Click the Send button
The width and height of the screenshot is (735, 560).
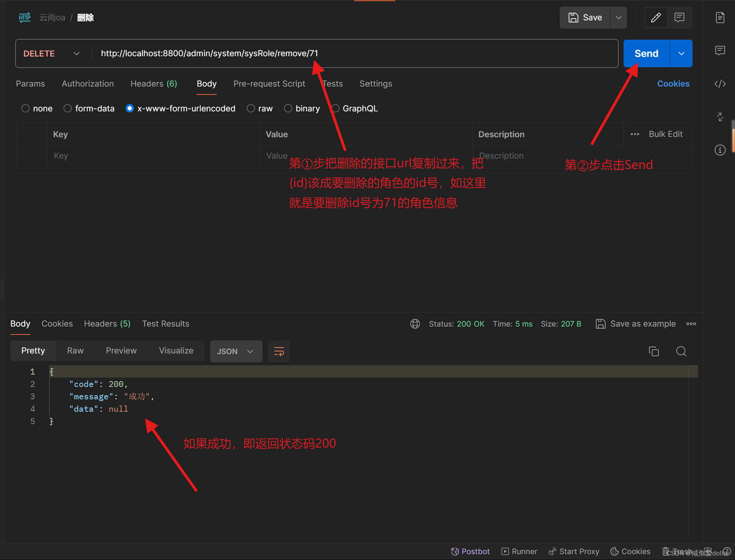(646, 53)
